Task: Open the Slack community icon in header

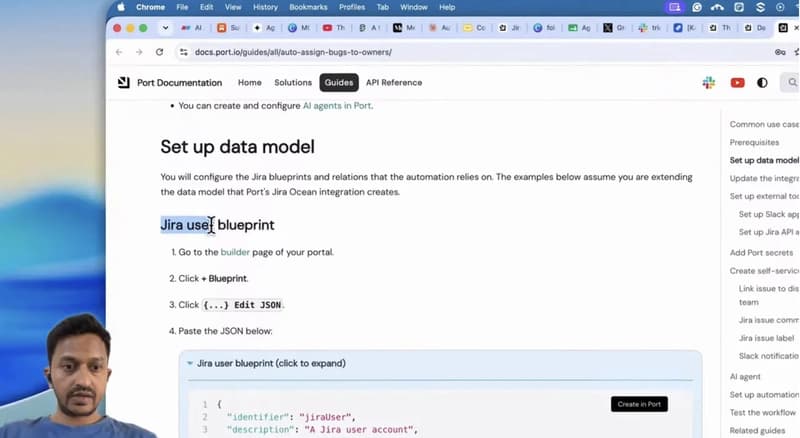Action: coord(709,83)
